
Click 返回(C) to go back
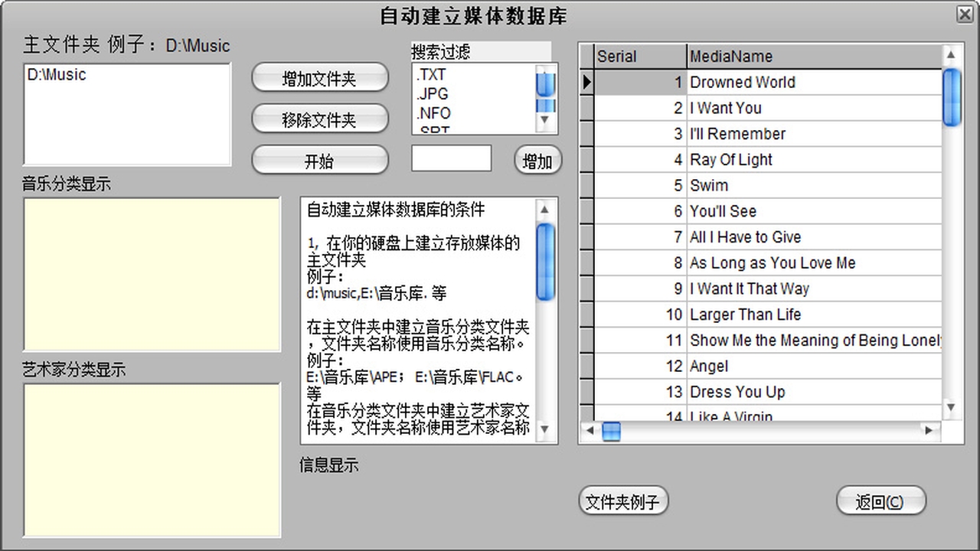pos(880,501)
